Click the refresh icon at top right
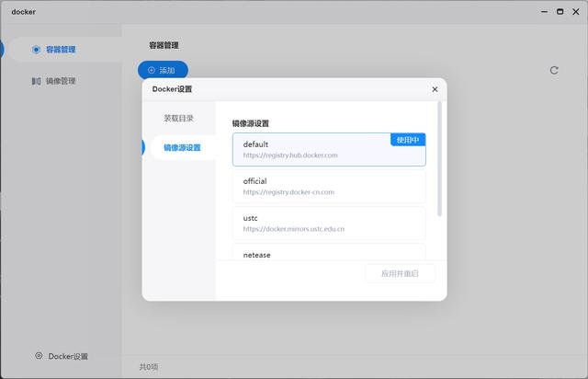588x379 pixels. point(554,70)
